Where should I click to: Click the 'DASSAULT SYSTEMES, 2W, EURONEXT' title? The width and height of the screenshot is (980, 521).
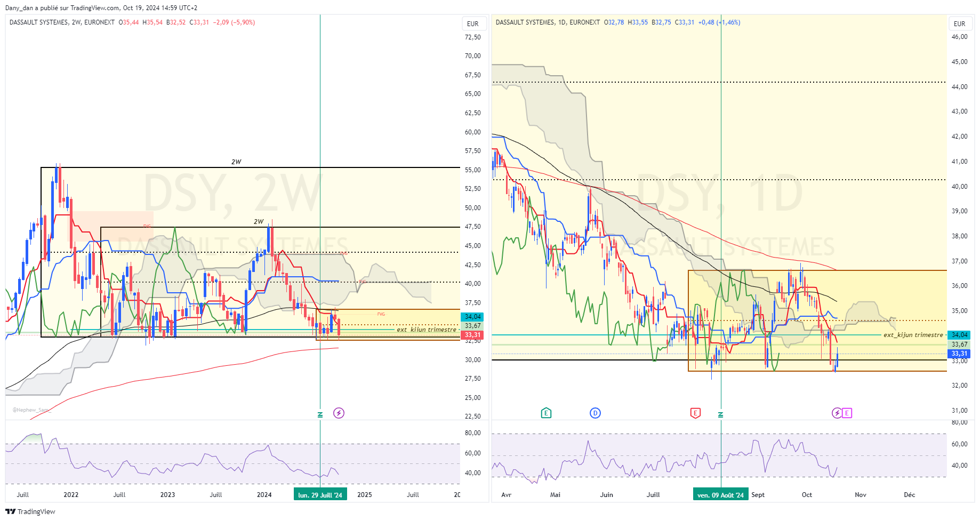coord(62,22)
